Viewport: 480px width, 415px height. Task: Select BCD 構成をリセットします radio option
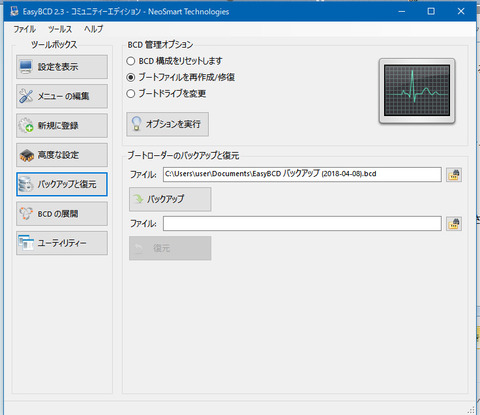click(131, 61)
